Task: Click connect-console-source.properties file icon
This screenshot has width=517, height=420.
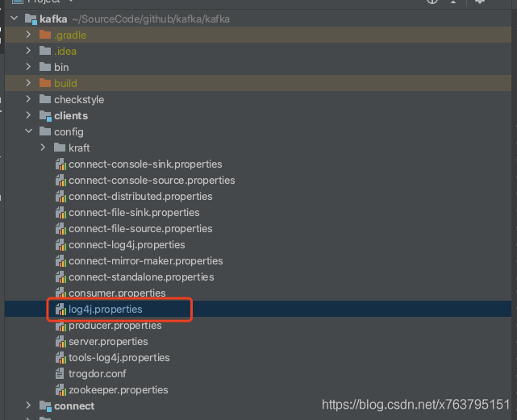Action: point(60,181)
